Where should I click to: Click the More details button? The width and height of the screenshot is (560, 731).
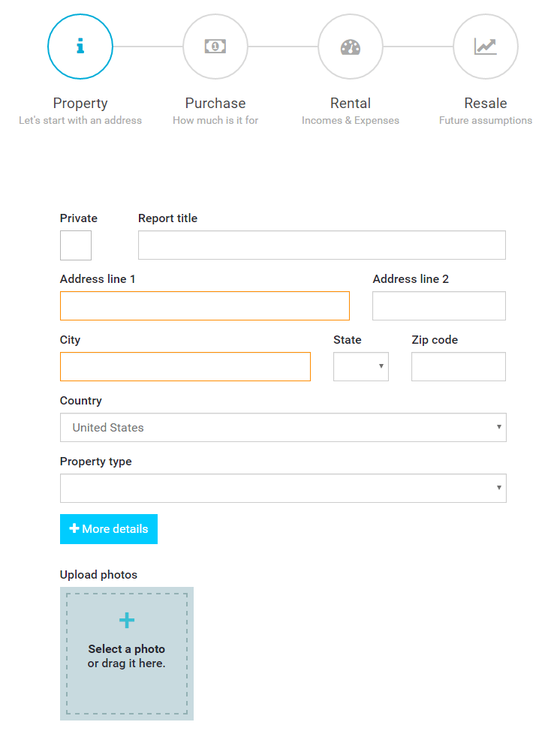click(x=109, y=529)
